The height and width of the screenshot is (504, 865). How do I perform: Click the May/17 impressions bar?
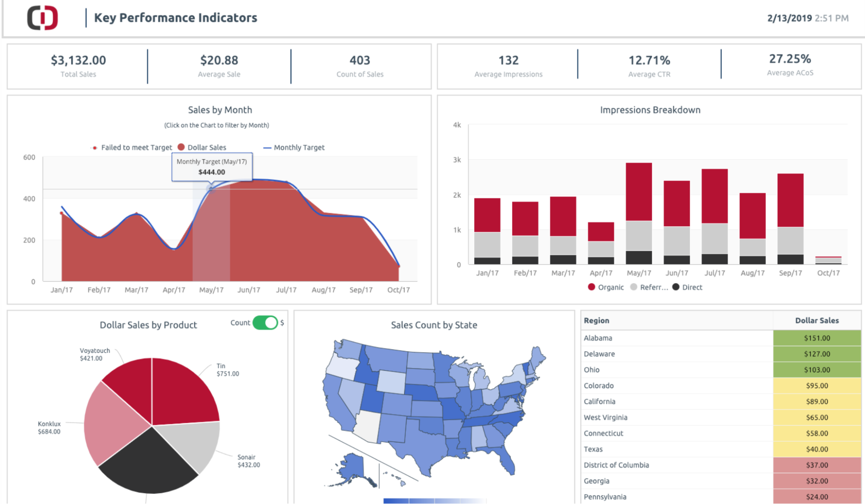[x=639, y=208]
